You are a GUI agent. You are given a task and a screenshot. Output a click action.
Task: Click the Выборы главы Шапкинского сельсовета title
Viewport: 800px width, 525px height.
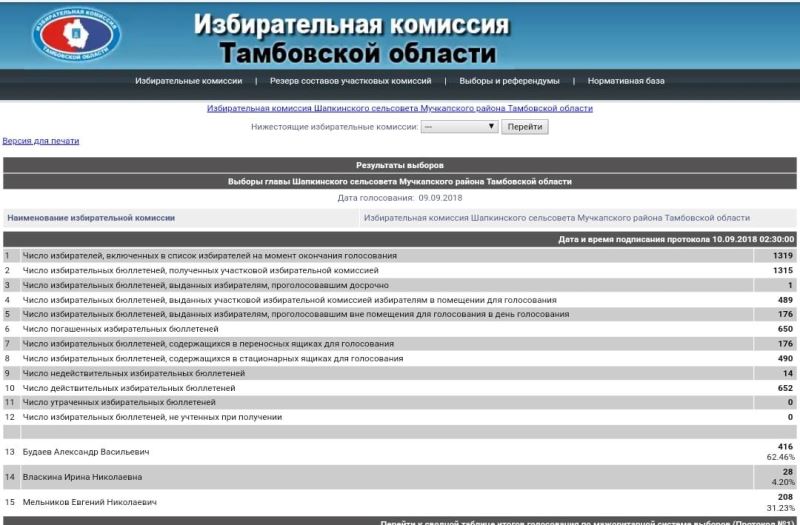coord(399,181)
